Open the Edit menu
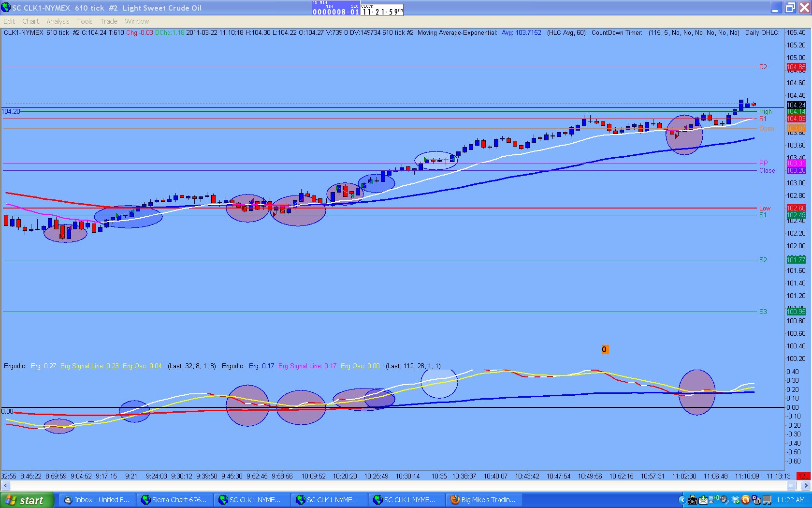812x508 pixels. tap(9, 21)
